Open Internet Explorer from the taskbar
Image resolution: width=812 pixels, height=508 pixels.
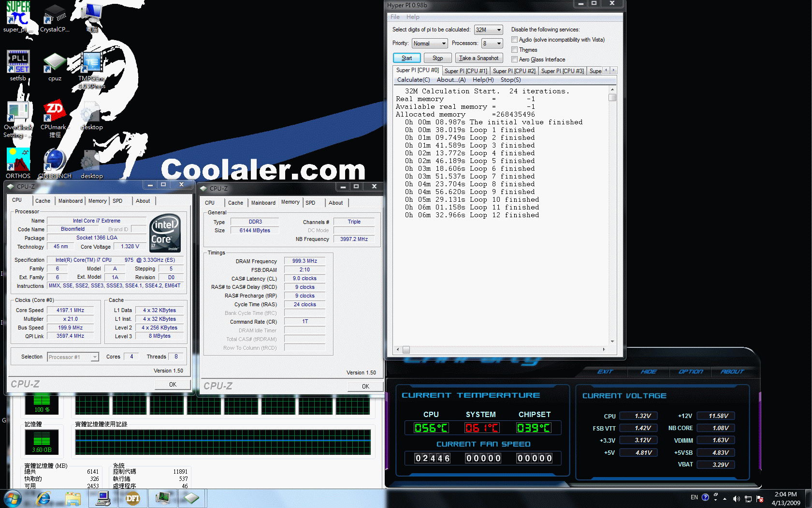(x=43, y=498)
